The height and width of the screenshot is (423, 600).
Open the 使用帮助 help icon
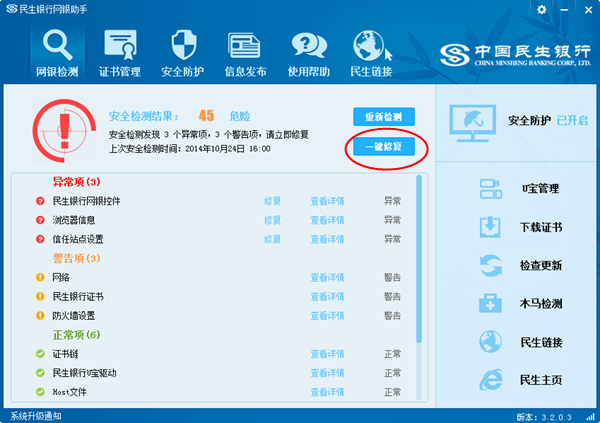point(307,46)
